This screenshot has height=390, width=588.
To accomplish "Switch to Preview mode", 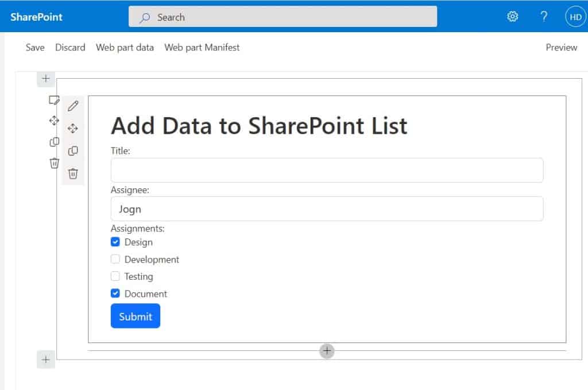I will 562,47.
